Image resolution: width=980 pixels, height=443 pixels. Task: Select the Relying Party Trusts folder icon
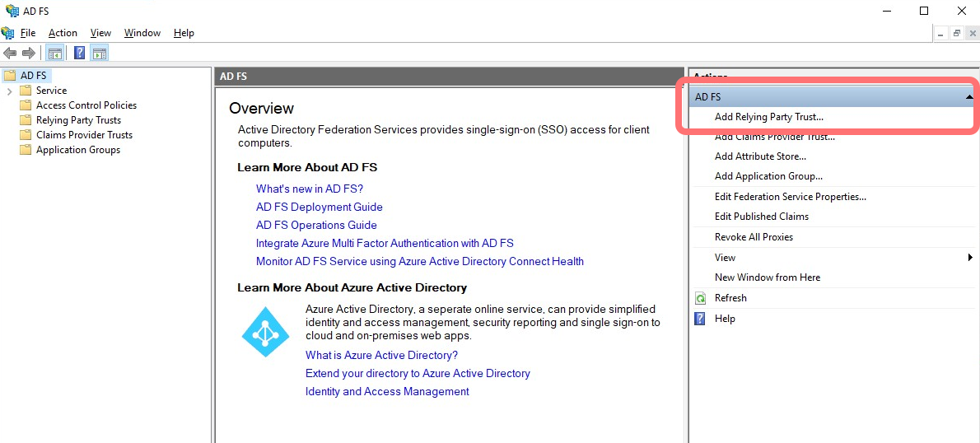26,120
